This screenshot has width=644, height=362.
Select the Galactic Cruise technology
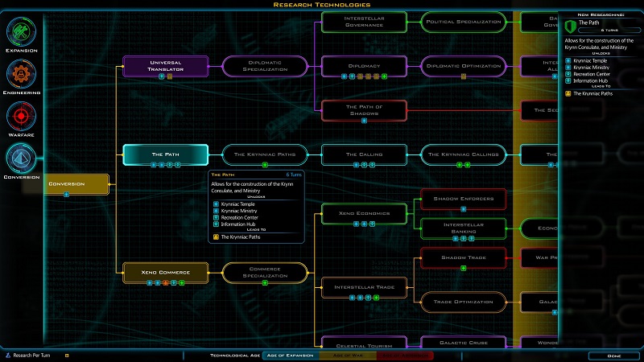[464, 343]
